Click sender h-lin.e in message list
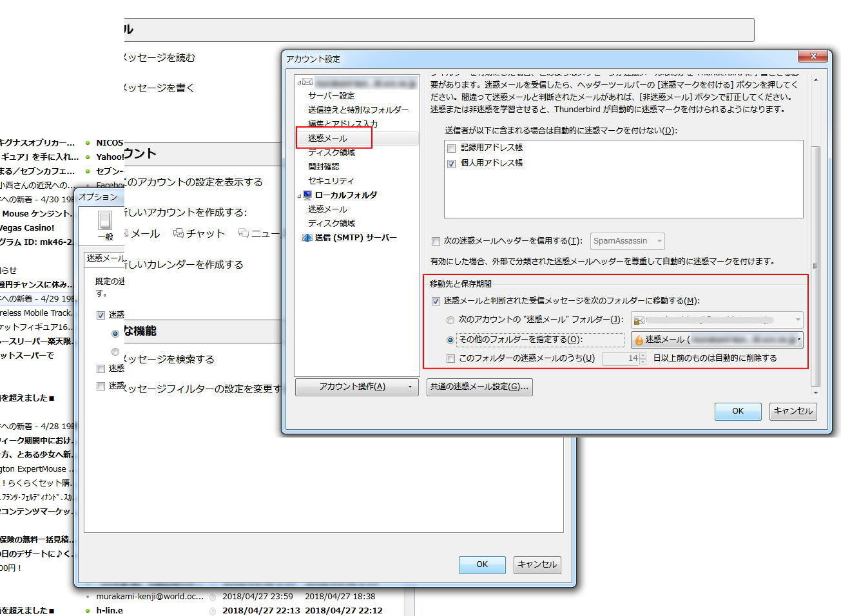Viewport: 841px width, 616px height. point(110,611)
